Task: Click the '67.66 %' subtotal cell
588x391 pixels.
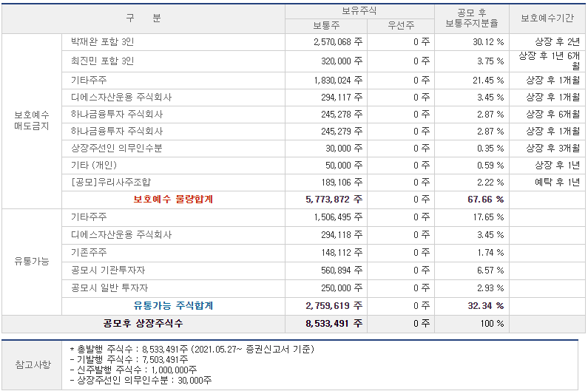Action: 486,200
